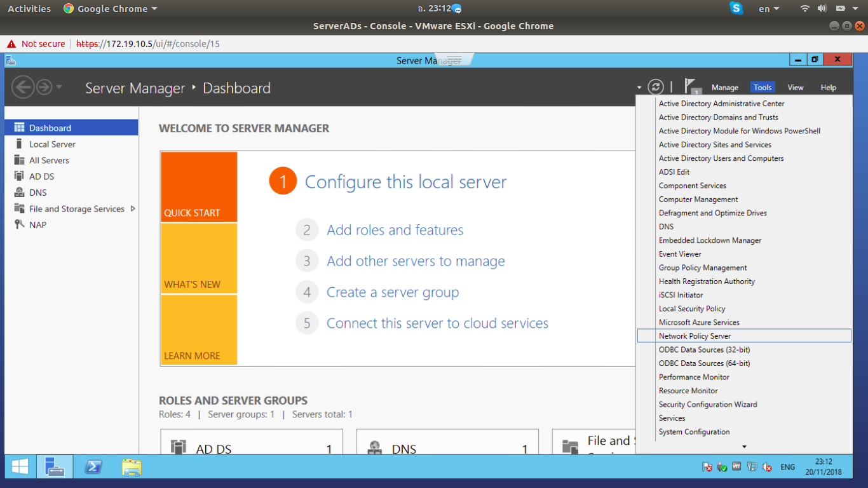Click the WHAT'S NEW tile

pyautogui.click(x=199, y=258)
